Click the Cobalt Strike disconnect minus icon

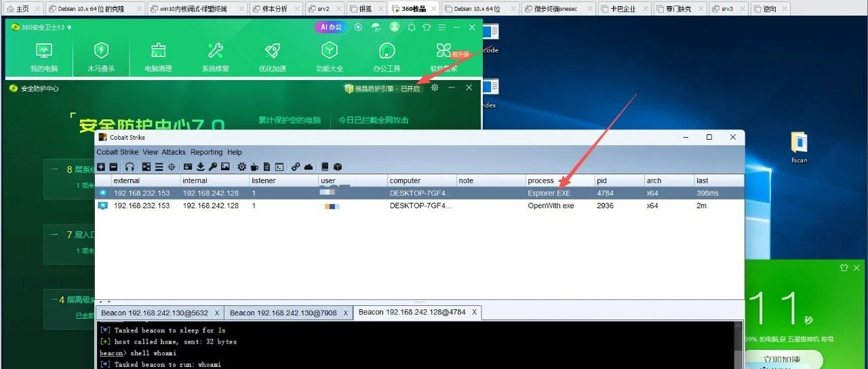click(x=113, y=167)
